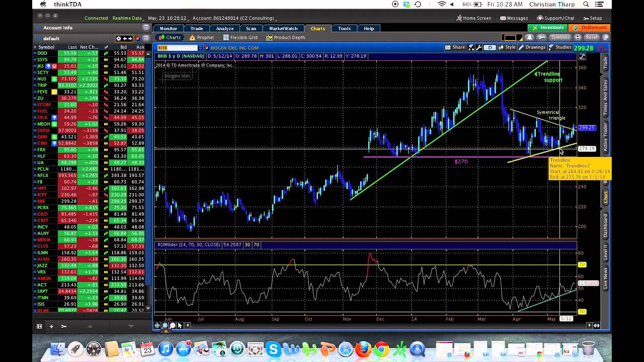Click the print chart icon

tap(578, 37)
